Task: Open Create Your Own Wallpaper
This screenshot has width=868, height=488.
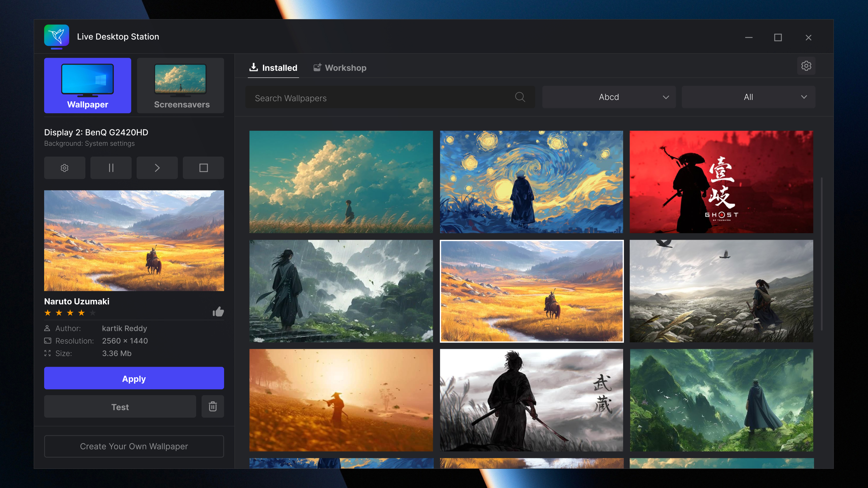Action: [x=134, y=446]
